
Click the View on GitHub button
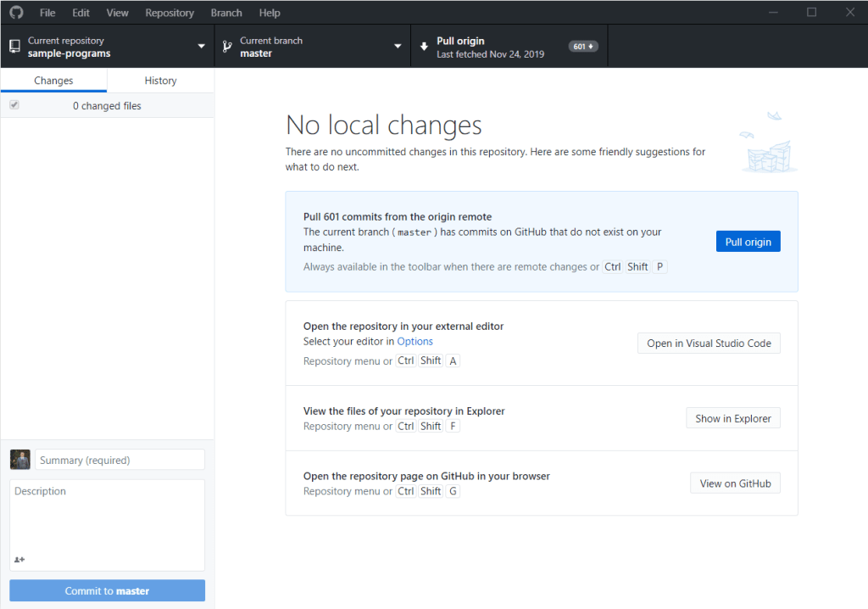735,483
